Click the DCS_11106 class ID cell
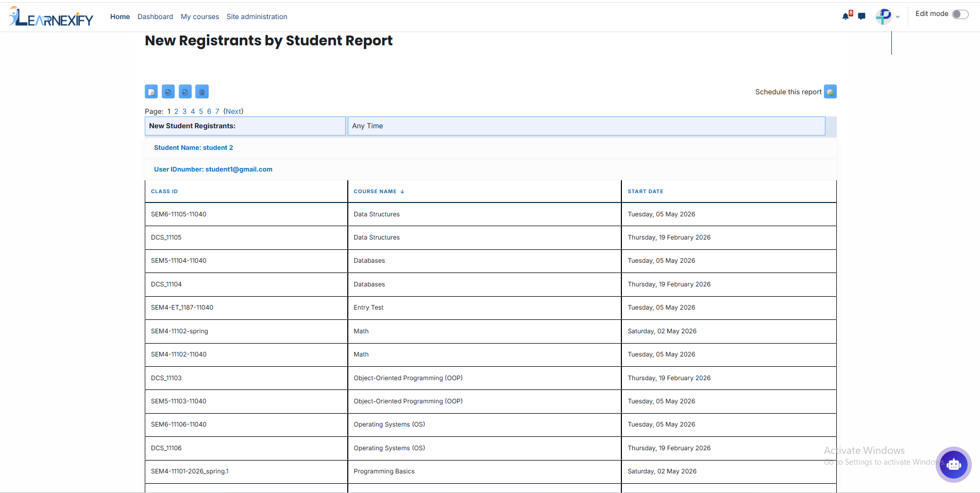 [246, 448]
